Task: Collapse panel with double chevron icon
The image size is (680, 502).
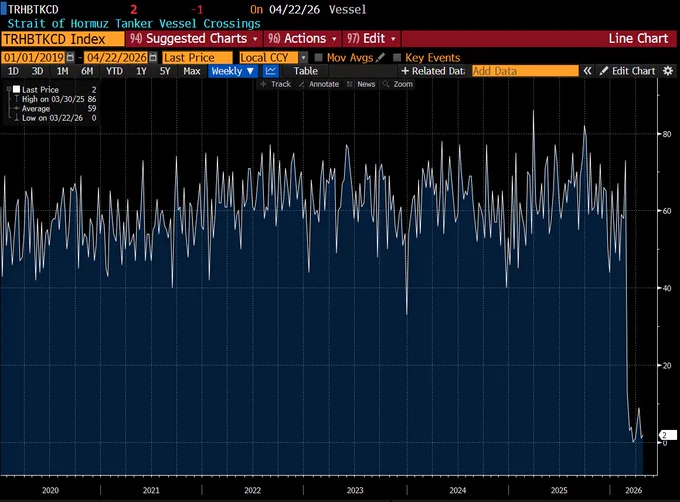Action: [x=587, y=71]
